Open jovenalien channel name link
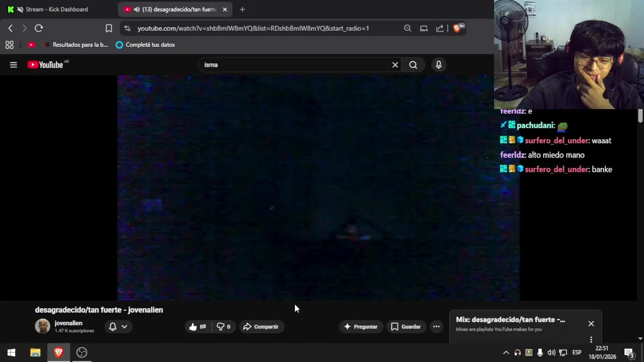 click(68, 323)
